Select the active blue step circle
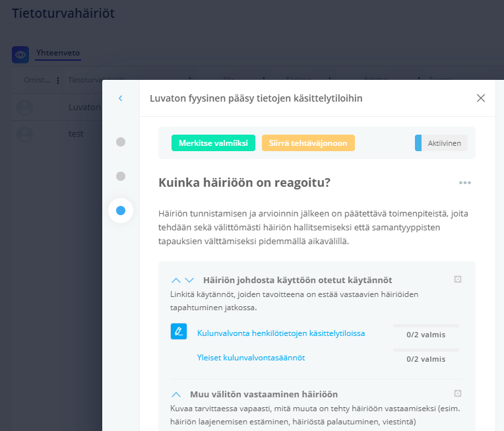 point(121,211)
